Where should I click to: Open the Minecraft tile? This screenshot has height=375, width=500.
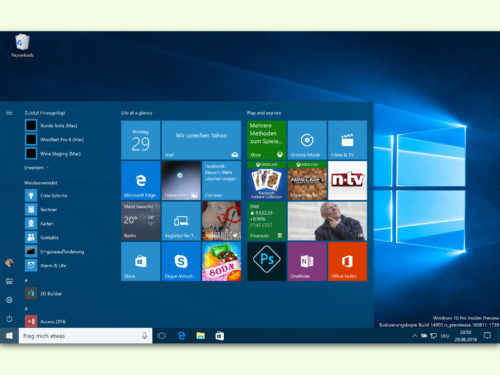point(307,180)
